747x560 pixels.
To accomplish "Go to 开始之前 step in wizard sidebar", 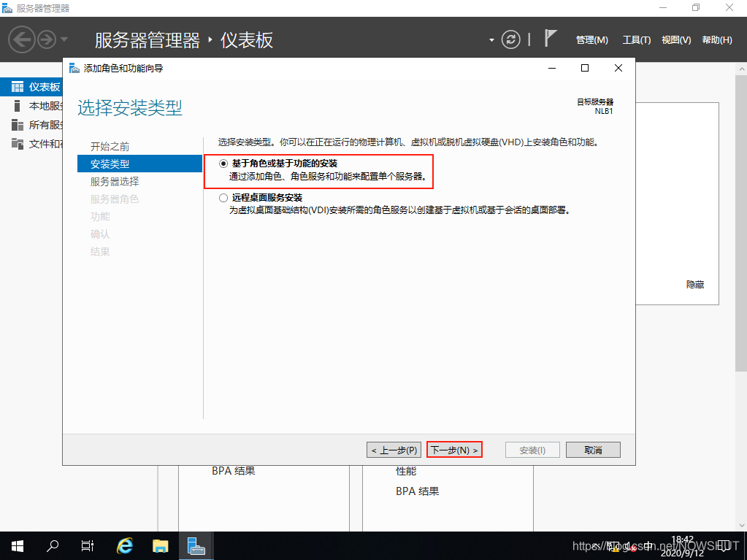I will pos(110,147).
